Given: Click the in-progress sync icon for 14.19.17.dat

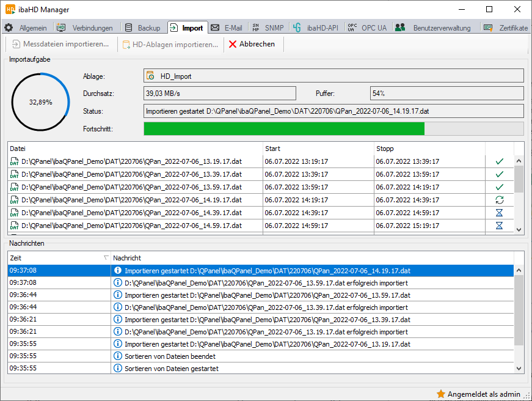Looking at the screenshot, I should pyautogui.click(x=499, y=200).
